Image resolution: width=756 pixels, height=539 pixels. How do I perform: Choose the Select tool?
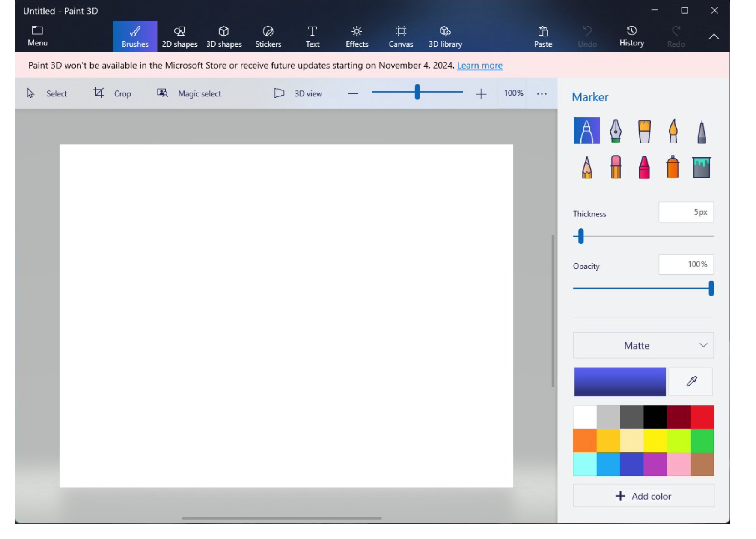(x=47, y=93)
